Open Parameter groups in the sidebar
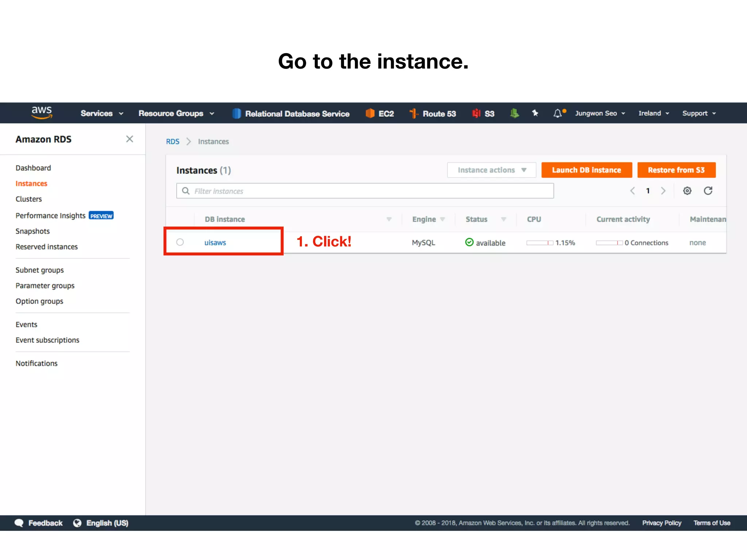Screen dimensions: 747x560 45,286
